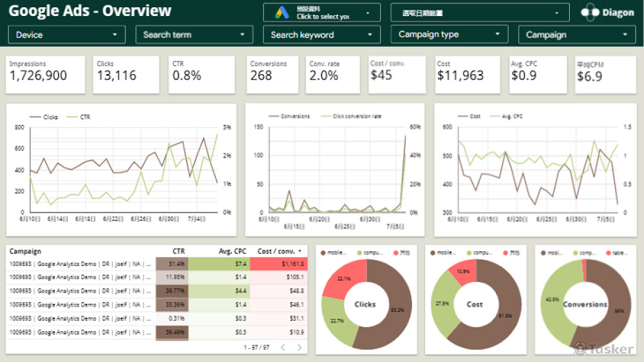Click the Google Ads logo icon
The image size is (644, 362).
282,13
